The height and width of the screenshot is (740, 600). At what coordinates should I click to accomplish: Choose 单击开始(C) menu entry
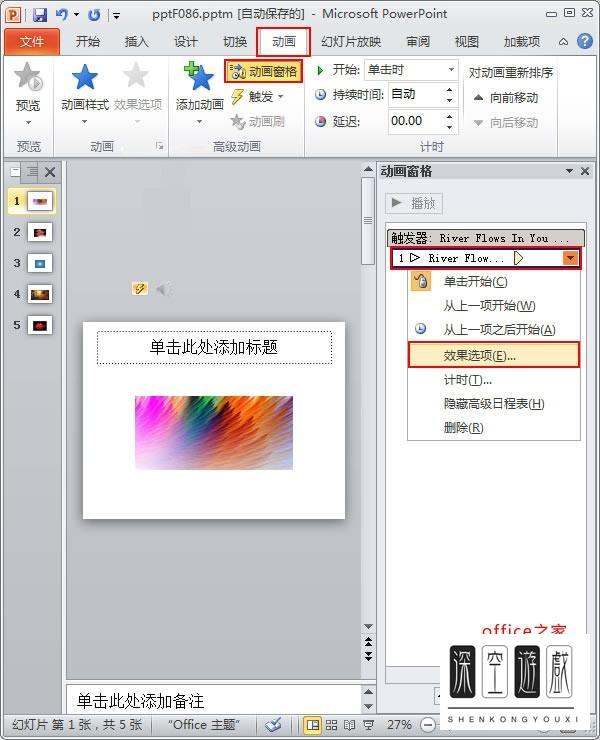click(494, 282)
